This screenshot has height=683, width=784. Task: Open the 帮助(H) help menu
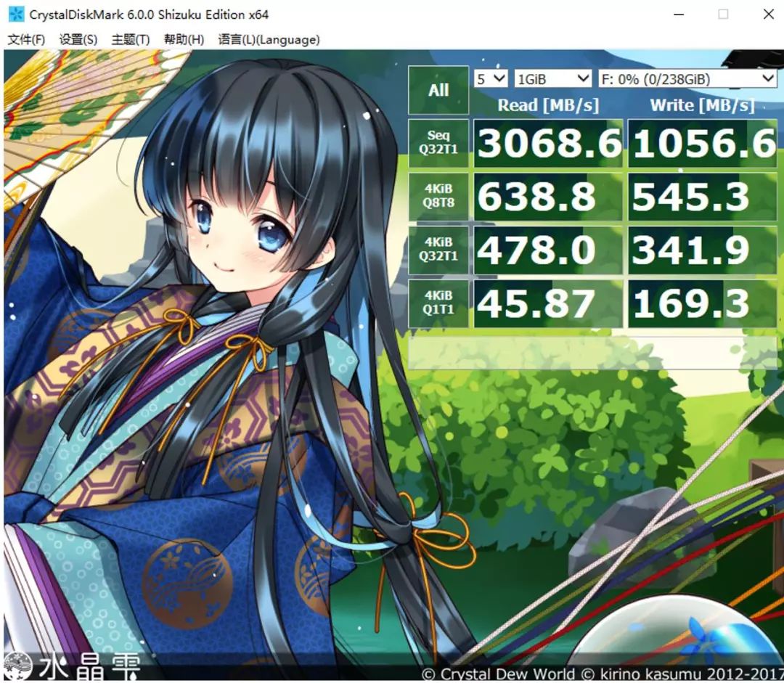(184, 40)
